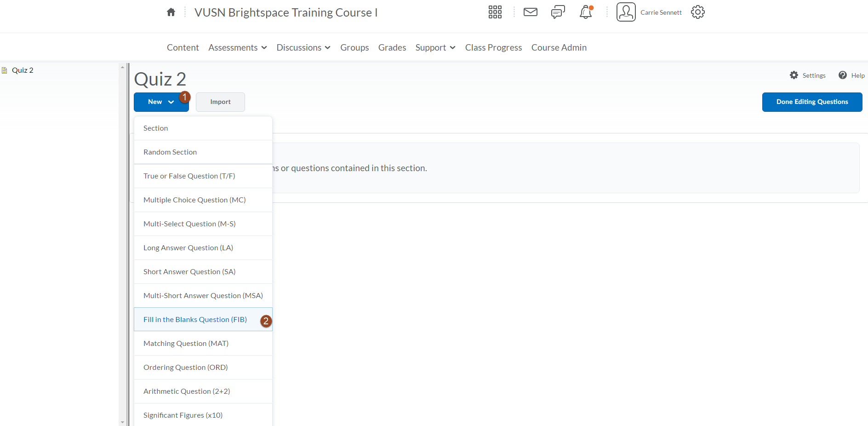Image resolution: width=868 pixels, height=426 pixels.
Task: Select Multi-Select Question (M-S)
Action: pos(203,224)
